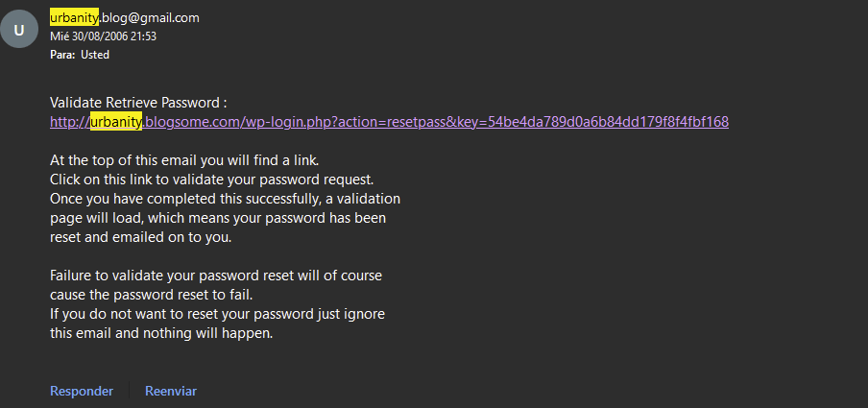Click the line Click on this link to validate
The height and width of the screenshot is (408, 868).
pyautogui.click(x=212, y=180)
